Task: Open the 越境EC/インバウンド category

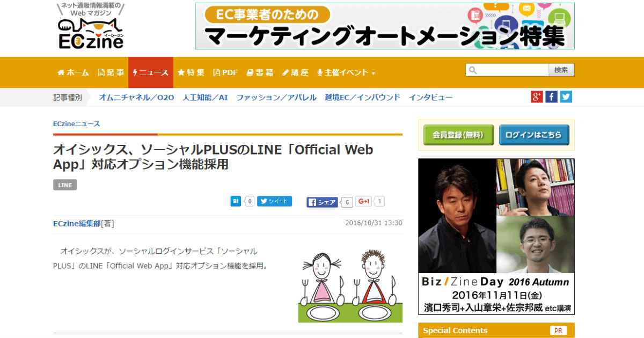Action: coord(362,97)
